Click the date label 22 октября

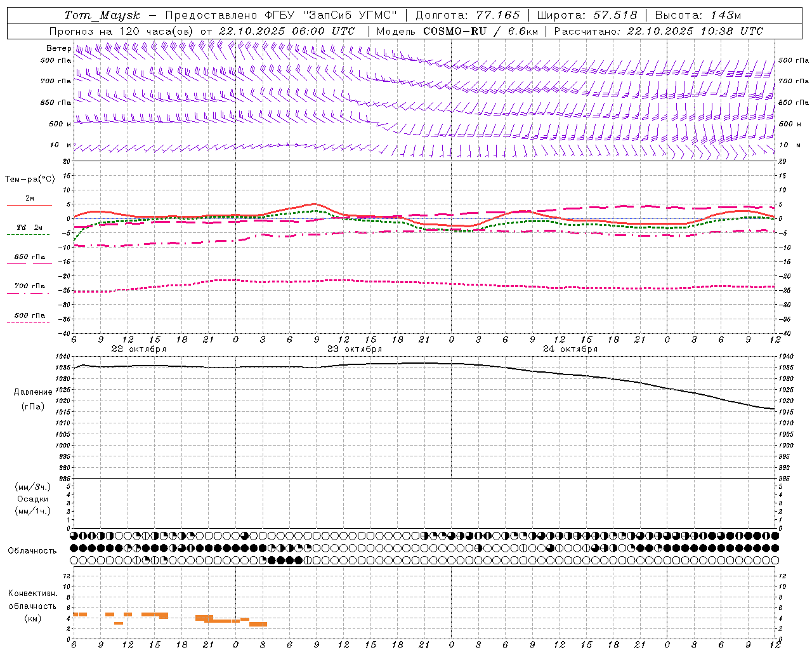pyautogui.click(x=139, y=349)
